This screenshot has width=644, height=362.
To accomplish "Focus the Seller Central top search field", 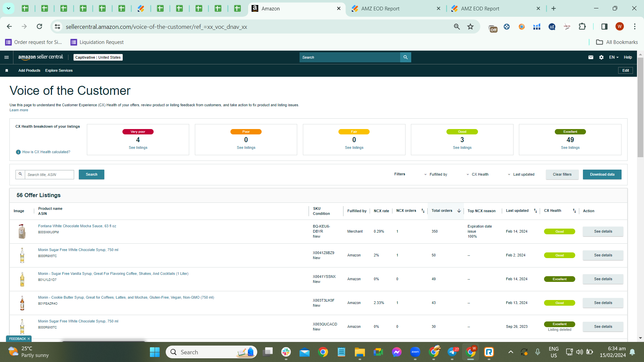I will (350, 57).
